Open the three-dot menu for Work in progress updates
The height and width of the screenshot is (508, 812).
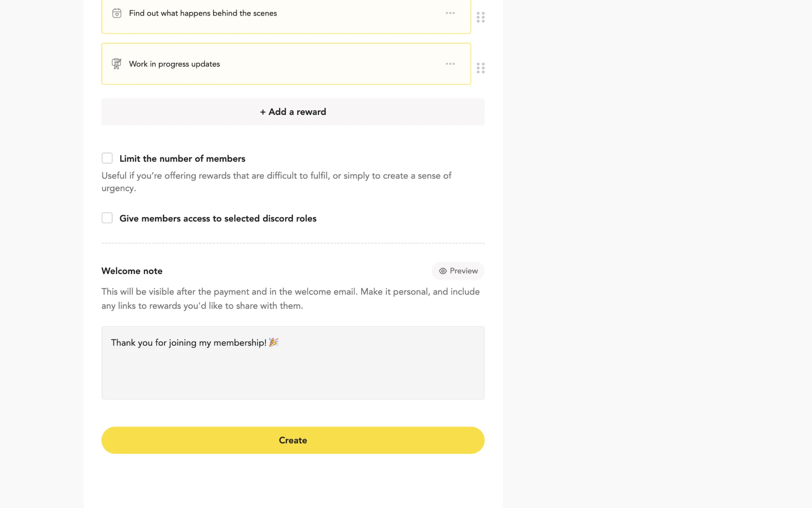pyautogui.click(x=450, y=64)
